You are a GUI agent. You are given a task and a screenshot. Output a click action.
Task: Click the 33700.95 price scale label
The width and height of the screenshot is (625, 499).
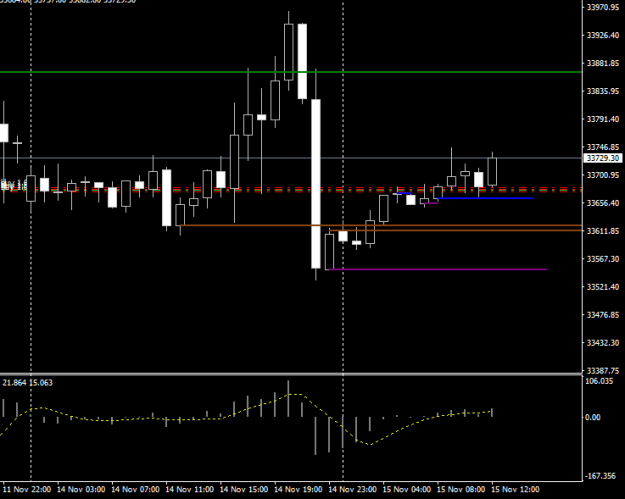click(603, 175)
